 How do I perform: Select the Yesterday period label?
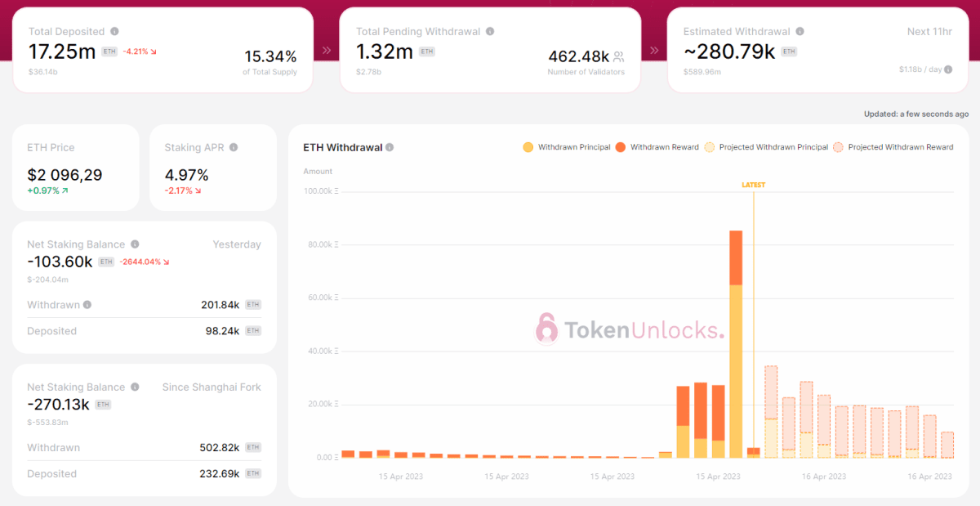coord(237,244)
